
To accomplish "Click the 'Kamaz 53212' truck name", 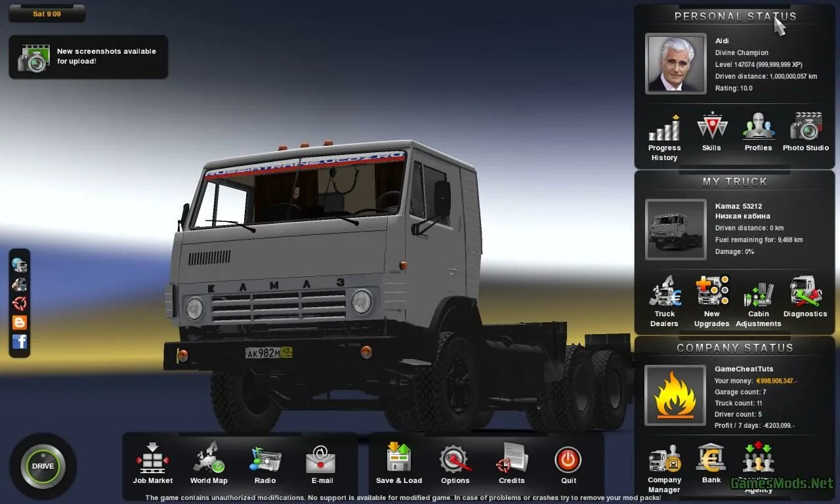I will point(738,206).
